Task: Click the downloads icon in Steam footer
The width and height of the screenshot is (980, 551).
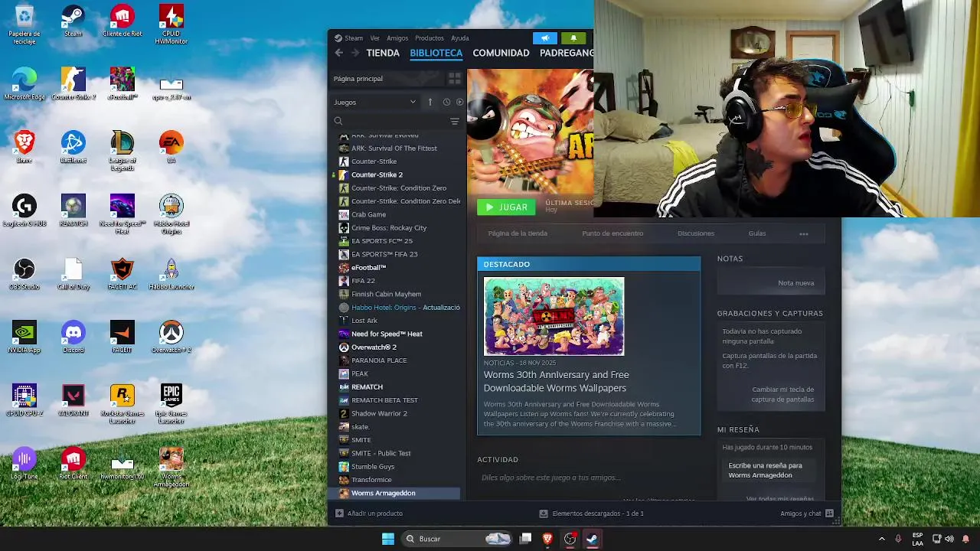Action: coord(544,514)
